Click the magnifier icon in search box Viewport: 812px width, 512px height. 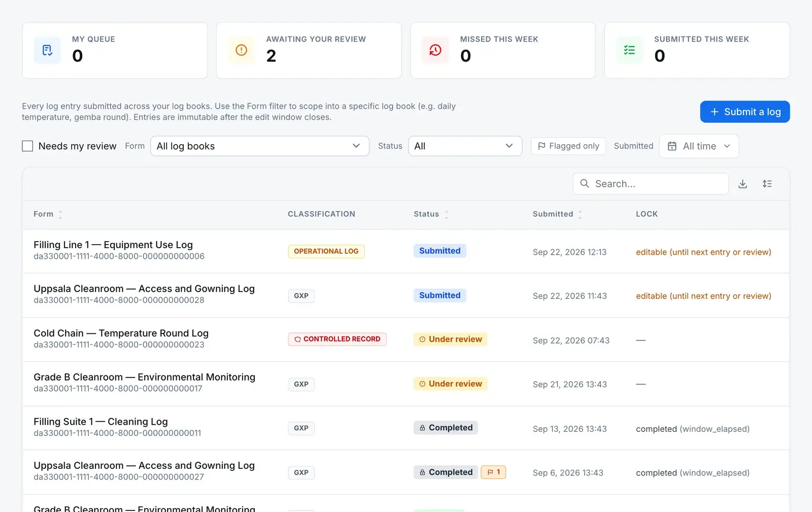click(585, 183)
